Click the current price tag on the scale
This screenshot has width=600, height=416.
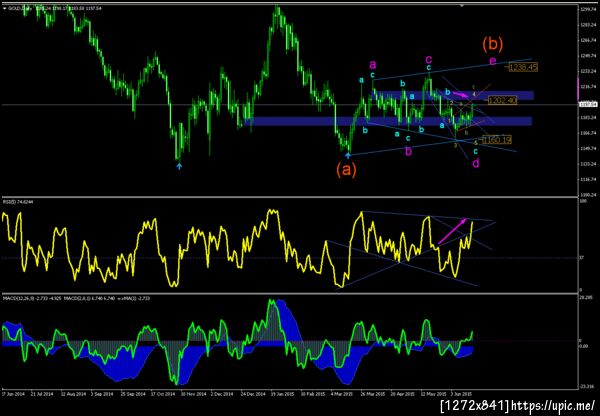588,104
